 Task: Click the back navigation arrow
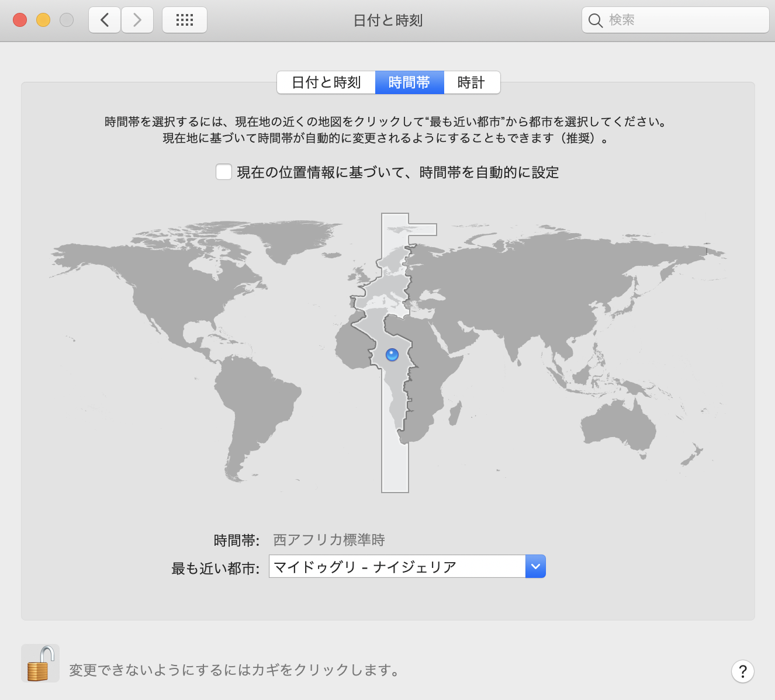pos(104,19)
